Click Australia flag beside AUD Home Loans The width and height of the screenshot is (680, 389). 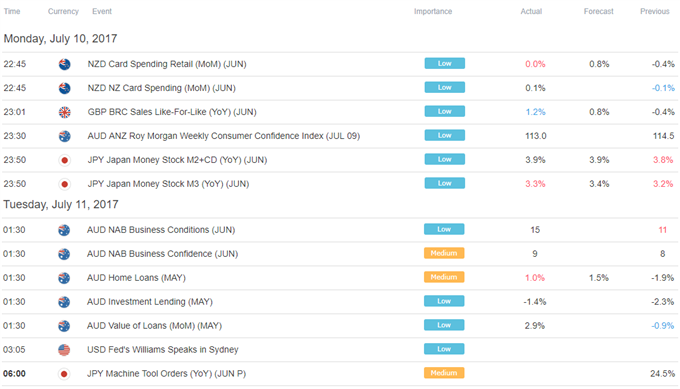point(64,278)
